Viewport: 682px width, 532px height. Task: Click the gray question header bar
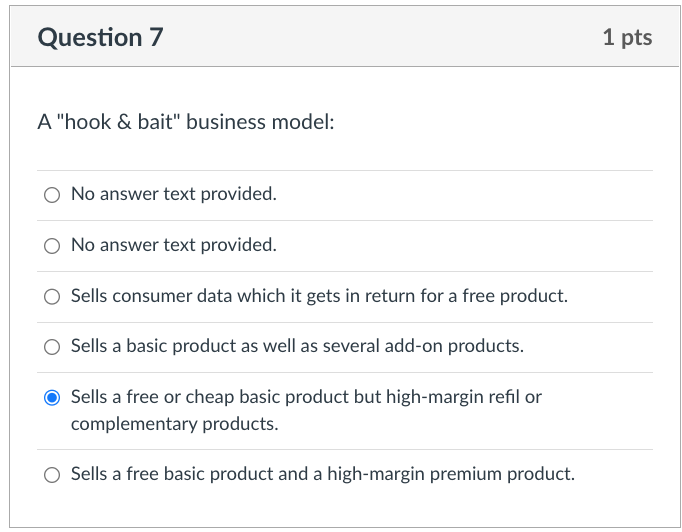pyautogui.click(x=344, y=37)
